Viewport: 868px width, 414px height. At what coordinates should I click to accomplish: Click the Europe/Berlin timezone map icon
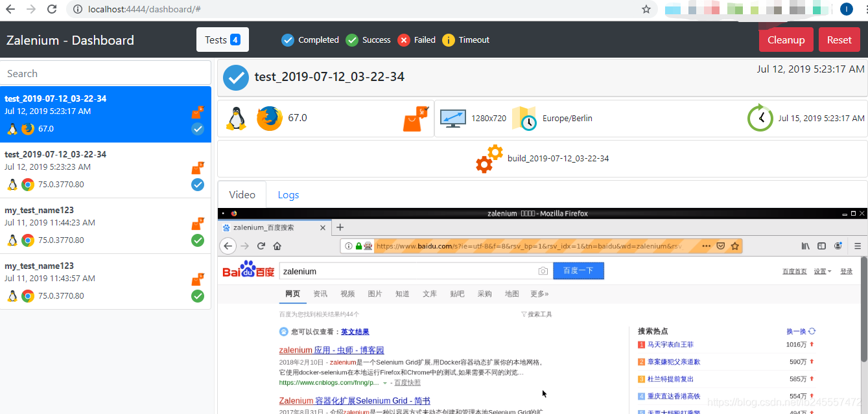tap(524, 119)
